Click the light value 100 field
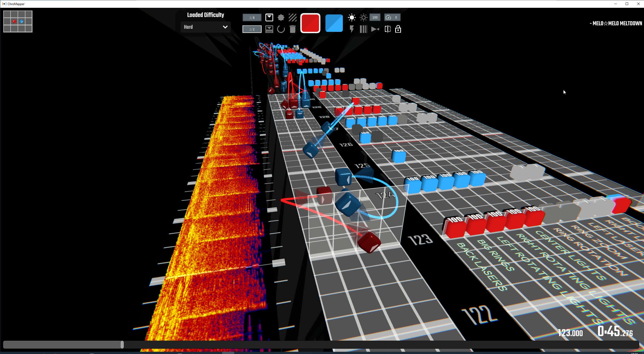 coord(375,17)
